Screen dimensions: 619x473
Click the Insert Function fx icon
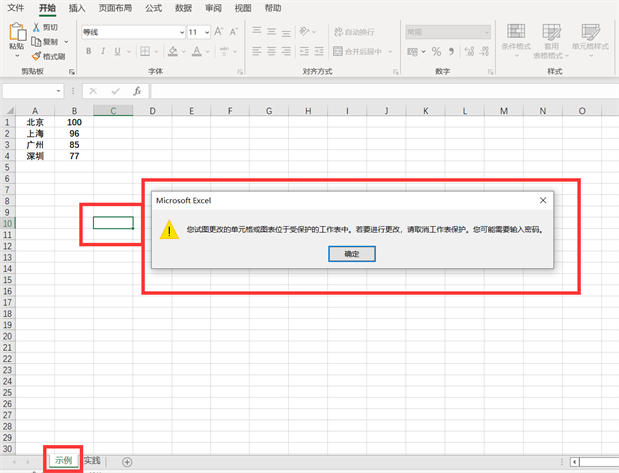click(x=137, y=91)
